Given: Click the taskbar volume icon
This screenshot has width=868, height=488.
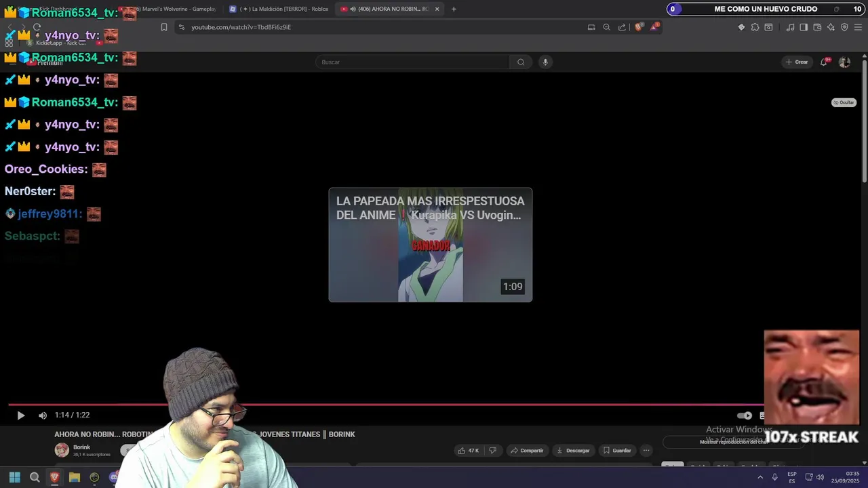Looking at the screenshot, I should coord(821,477).
